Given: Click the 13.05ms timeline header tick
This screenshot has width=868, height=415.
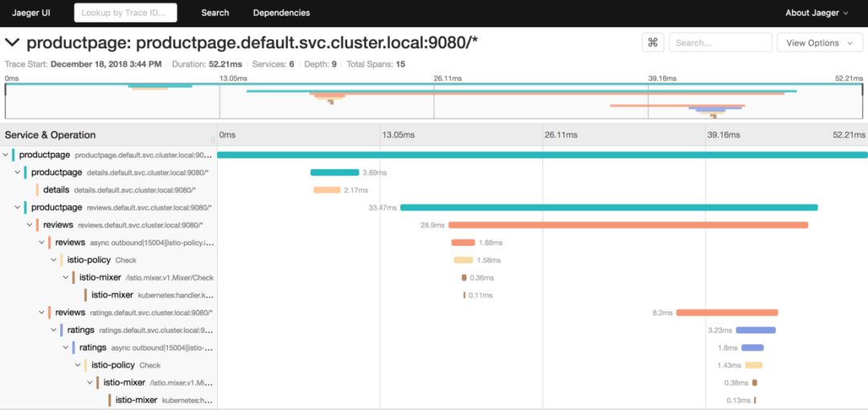Looking at the screenshot, I should pyautogui.click(x=399, y=134).
